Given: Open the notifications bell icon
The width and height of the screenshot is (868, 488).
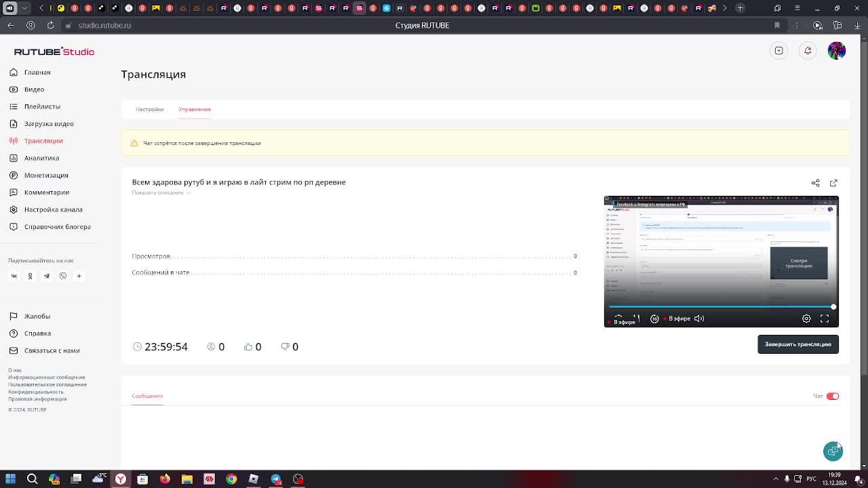Looking at the screenshot, I should coord(808,51).
